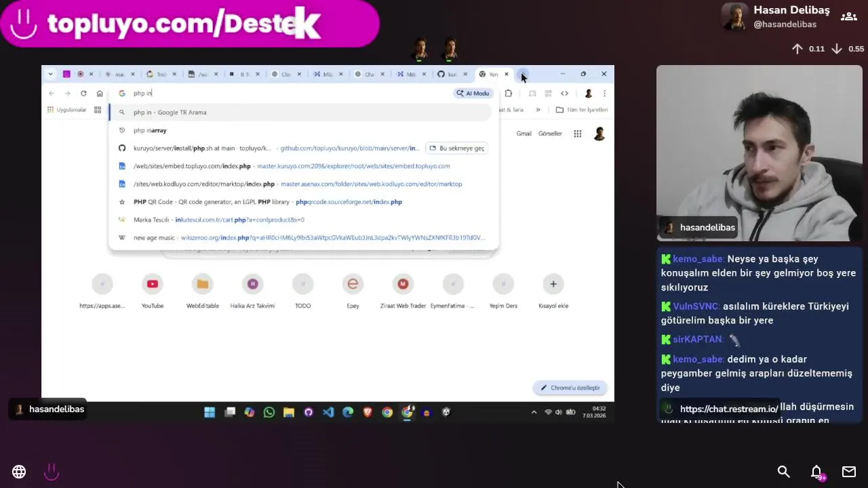Click 'Bu sekmeye geç' switch-to-tab button

coord(457,148)
